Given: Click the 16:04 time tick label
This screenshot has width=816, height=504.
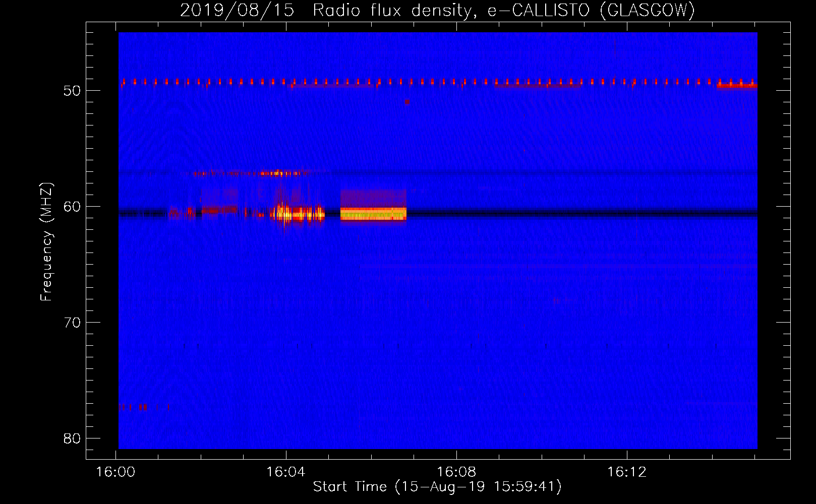Looking at the screenshot, I should (x=286, y=472).
